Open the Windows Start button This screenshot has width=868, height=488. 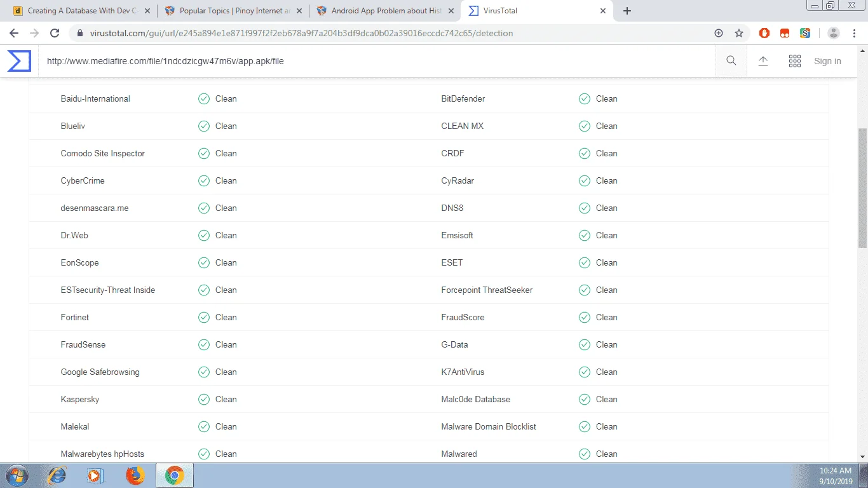(16, 475)
